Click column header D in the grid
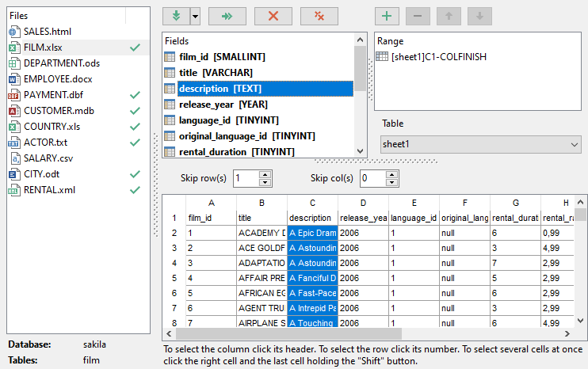588x369 pixels. click(x=363, y=204)
